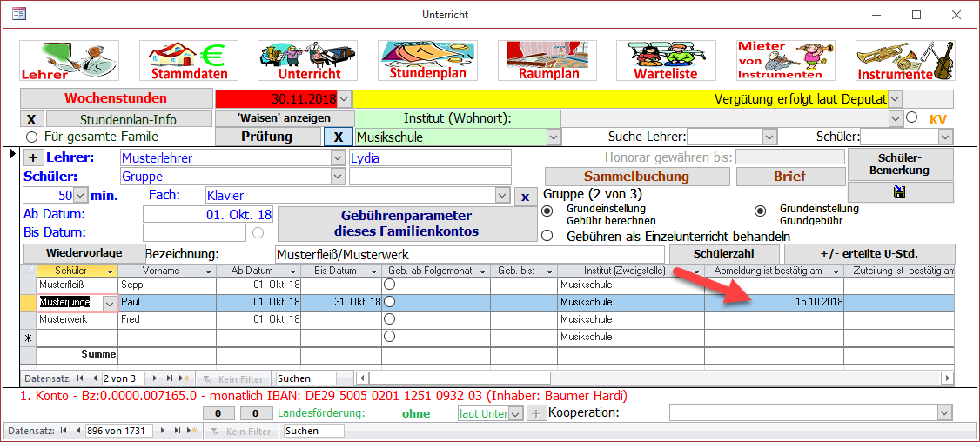
Task: Select 'Für gesamte Familie' radio button
Action: (32, 137)
